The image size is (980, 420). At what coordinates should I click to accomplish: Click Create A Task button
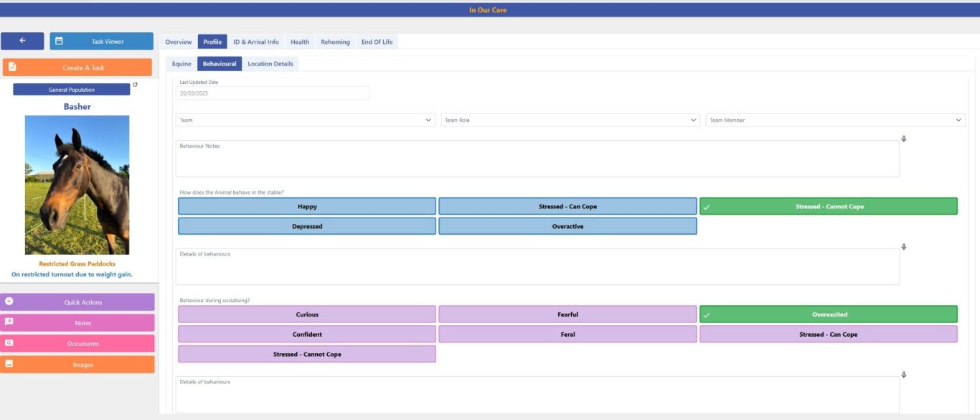[77, 67]
